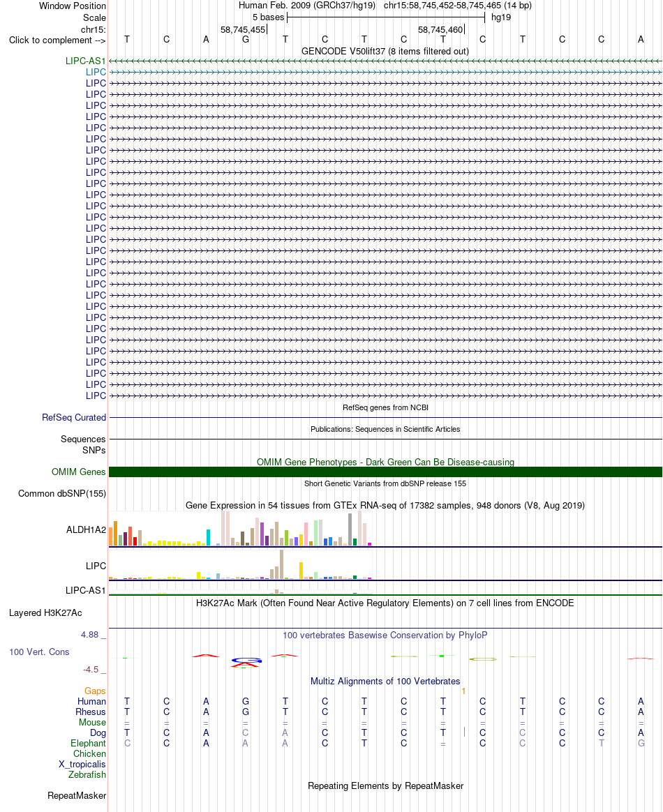
Task: Click the 'Dog' alignment row label
Action: tap(98, 732)
